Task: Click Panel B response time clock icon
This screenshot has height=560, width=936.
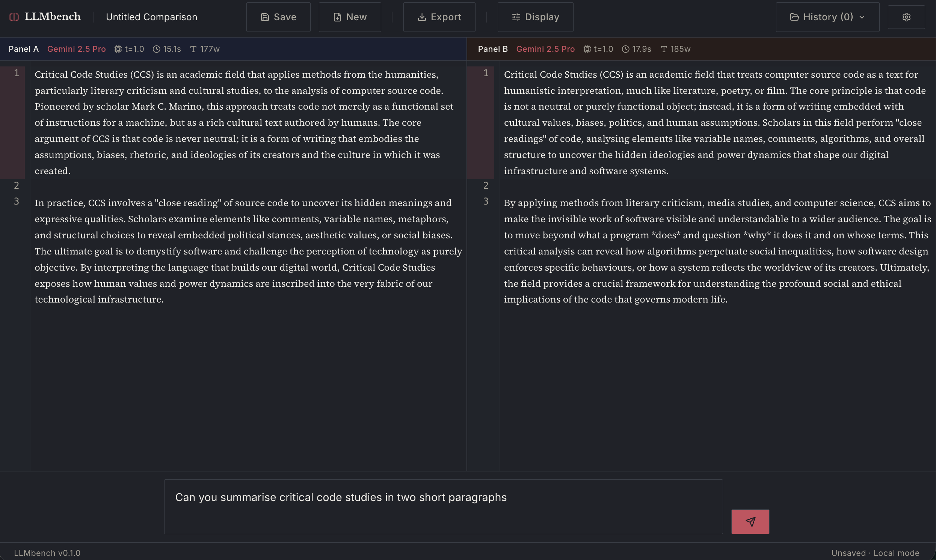Action: (x=625, y=49)
